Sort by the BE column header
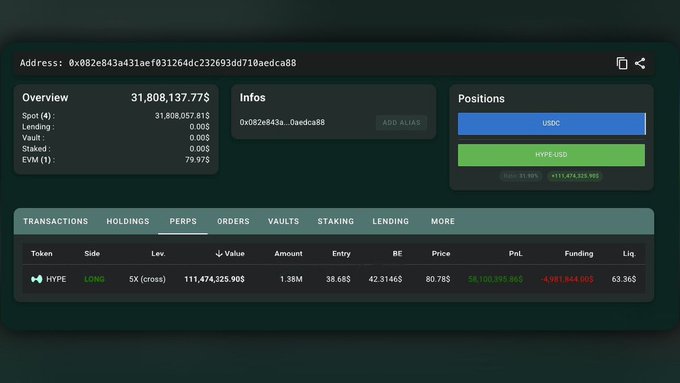The height and width of the screenshot is (383, 680). (x=397, y=254)
